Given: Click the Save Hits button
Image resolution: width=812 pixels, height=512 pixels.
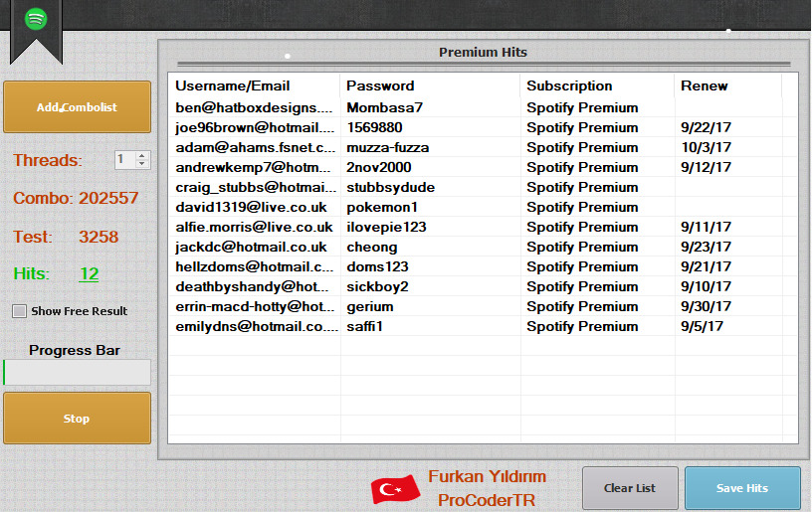Looking at the screenshot, I should pos(742,488).
